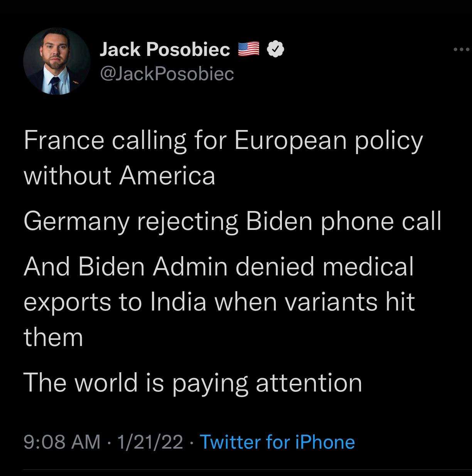
Task: Click 'exports to India when variants hit'
Action: pyautogui.click(x=219, y=302)
